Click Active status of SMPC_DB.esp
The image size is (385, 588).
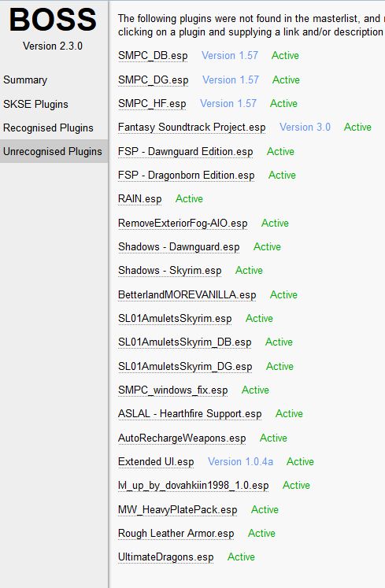point(285,56)
